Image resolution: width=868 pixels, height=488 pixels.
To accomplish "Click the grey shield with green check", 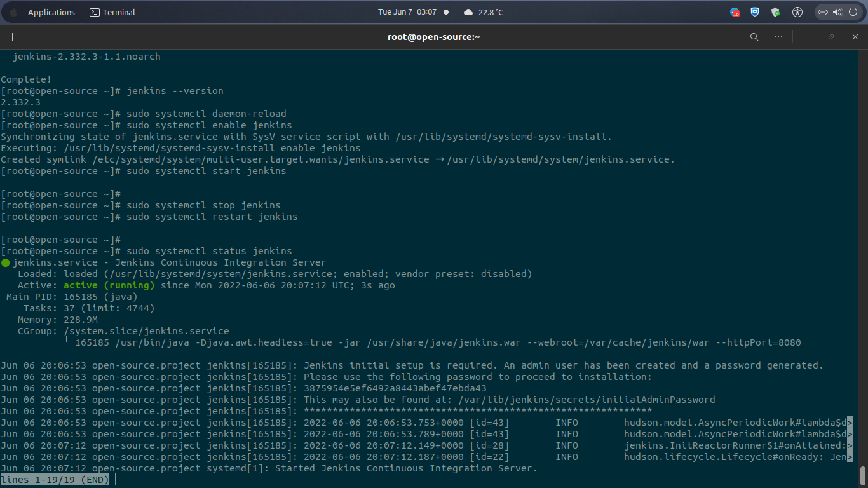I will [776, 12].
